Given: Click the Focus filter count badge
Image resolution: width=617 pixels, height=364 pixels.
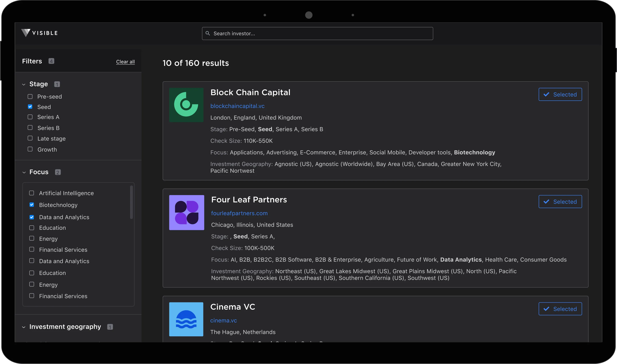Looking at the screenshot, I should click(x=58, y=172).
